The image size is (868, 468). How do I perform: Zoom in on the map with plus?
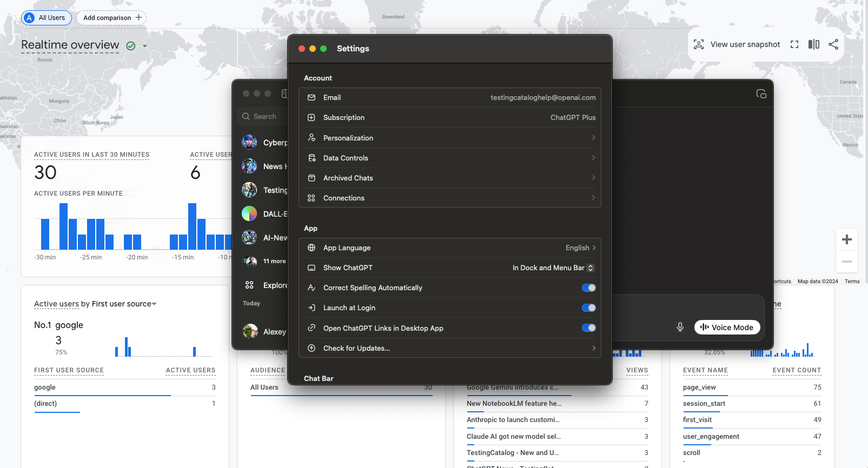(847, 239)
